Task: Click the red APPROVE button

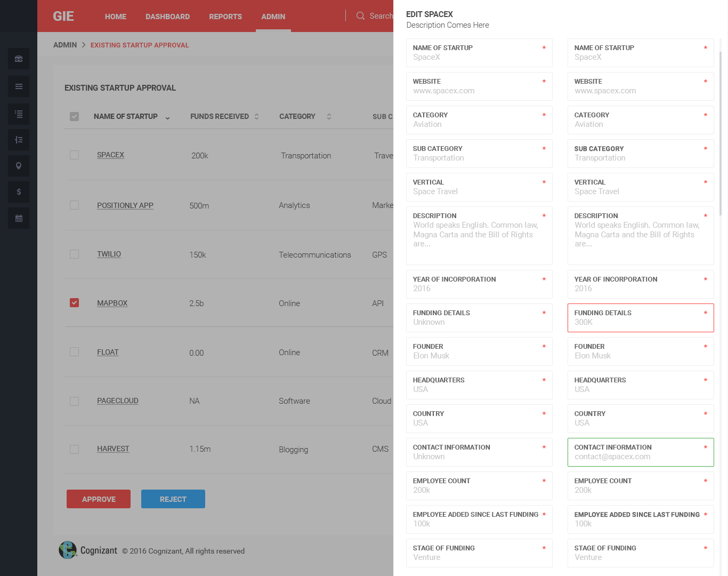Action: coord(99,499)
